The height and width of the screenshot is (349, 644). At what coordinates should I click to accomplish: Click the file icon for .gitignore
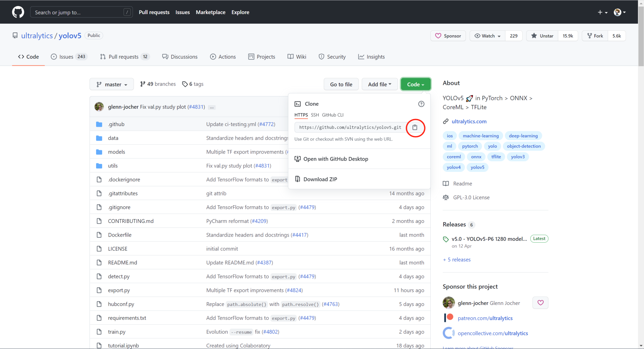99,207
